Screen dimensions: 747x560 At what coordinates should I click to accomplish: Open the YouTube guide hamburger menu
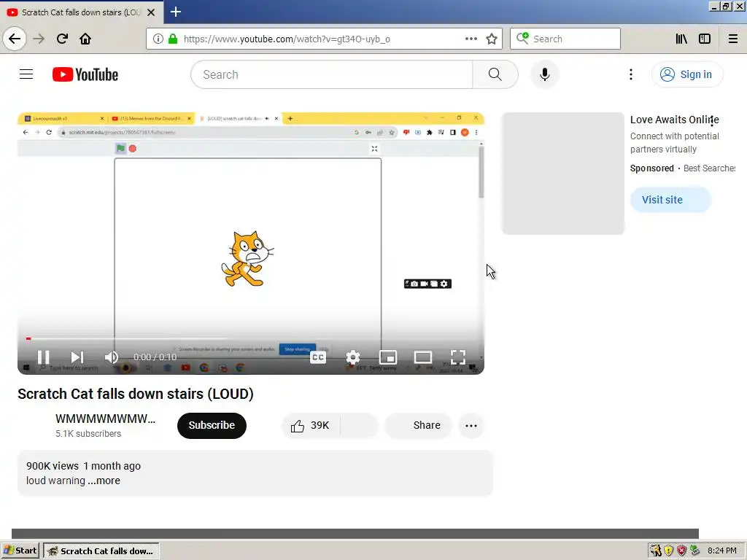pos(26,74)
